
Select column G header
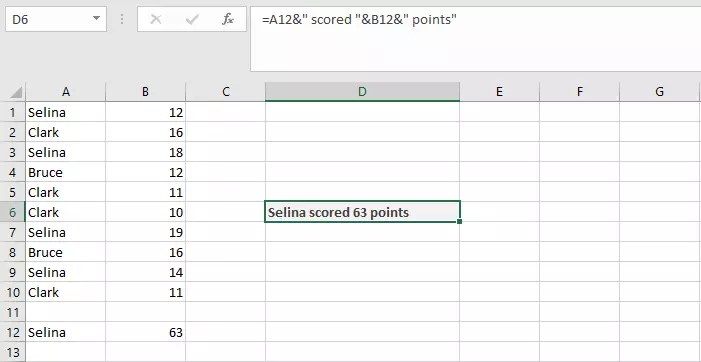pos(660,92)
